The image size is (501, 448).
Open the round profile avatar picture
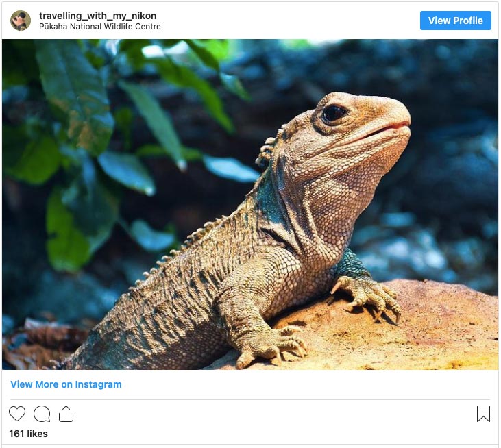[21, 21]
